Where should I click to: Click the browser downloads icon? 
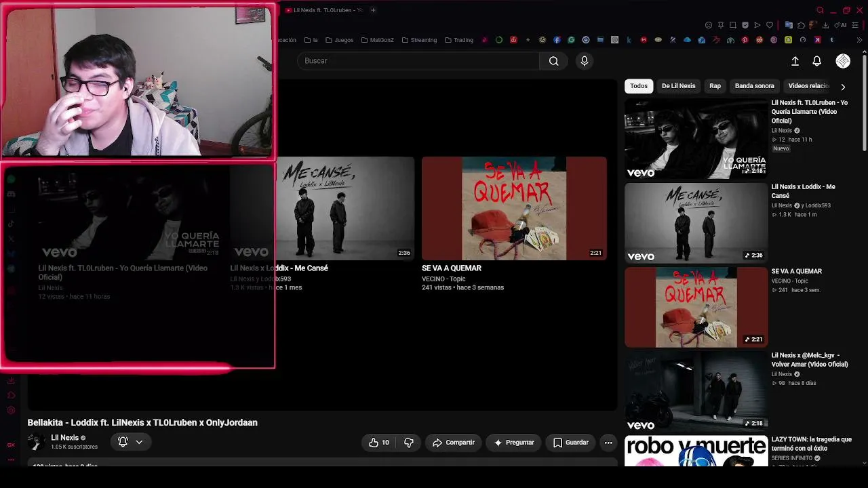click(825, 25)
